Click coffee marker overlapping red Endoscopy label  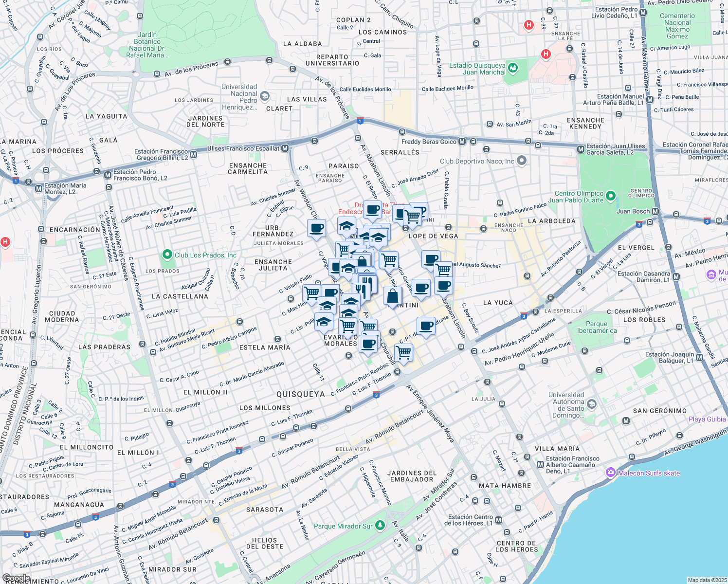point(373,210)
